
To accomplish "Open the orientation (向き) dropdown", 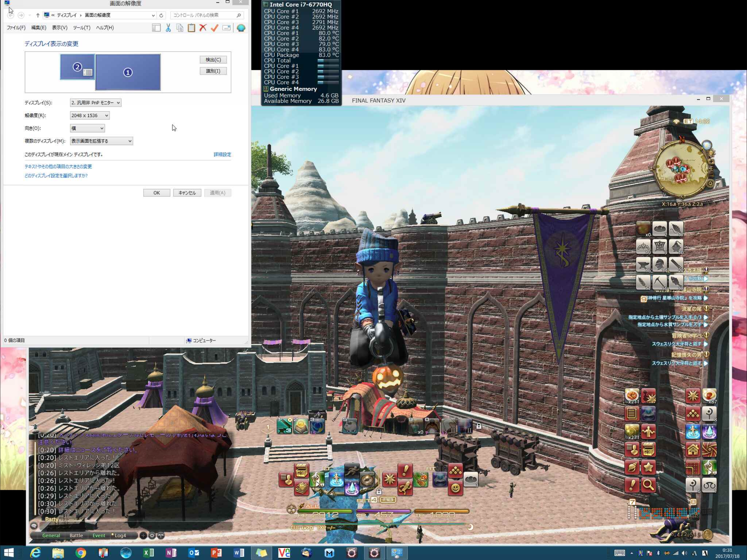I will (87, 128).
